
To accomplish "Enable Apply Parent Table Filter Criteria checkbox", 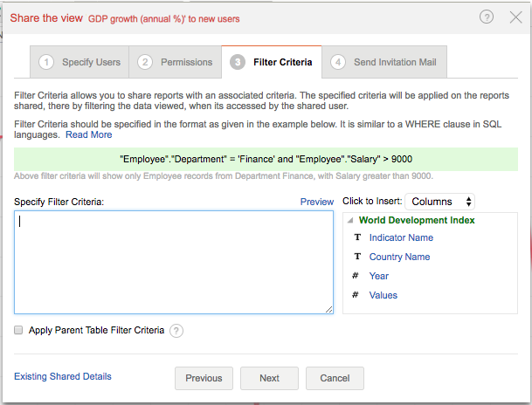I will click(19, 331).
